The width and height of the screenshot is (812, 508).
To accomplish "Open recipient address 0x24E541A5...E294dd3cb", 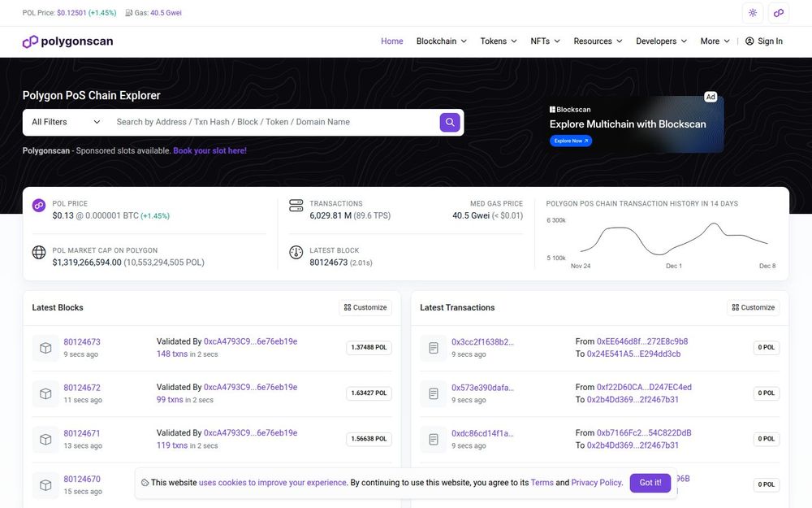I will tap(634, 354).
